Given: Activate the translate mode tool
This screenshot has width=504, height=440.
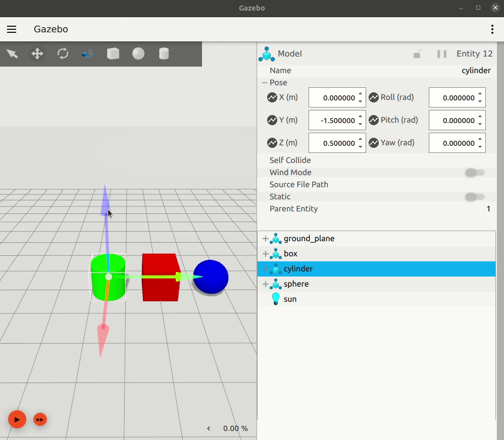Looking at the screenshot, I should click(37, 53).
